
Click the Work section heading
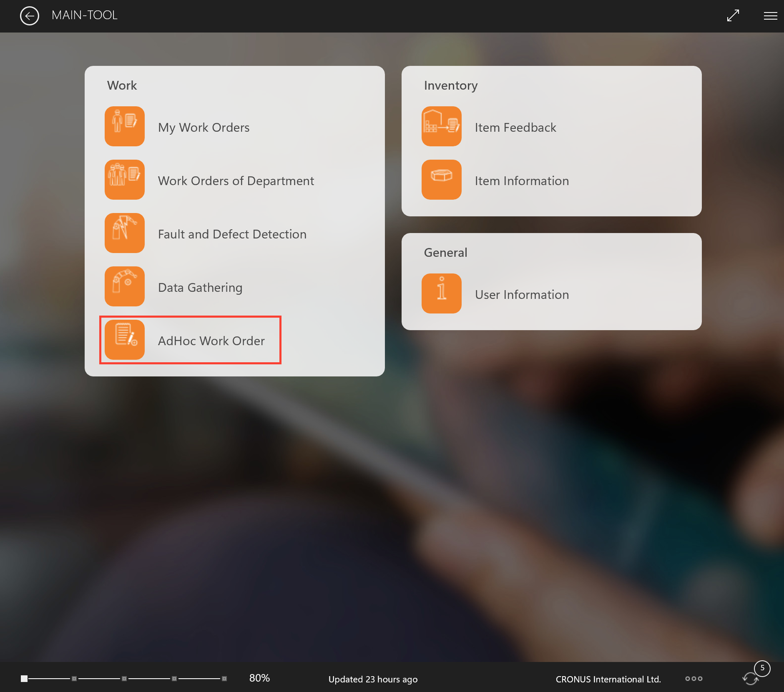[122, 85]
